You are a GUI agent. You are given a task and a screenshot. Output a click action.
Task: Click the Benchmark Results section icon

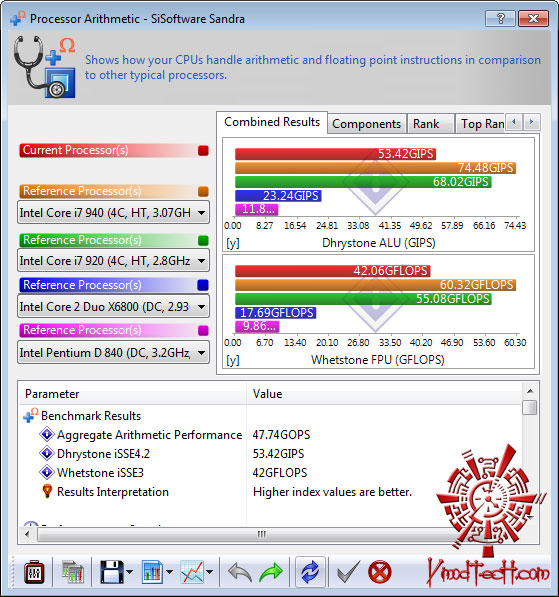(x=31, y=415)
